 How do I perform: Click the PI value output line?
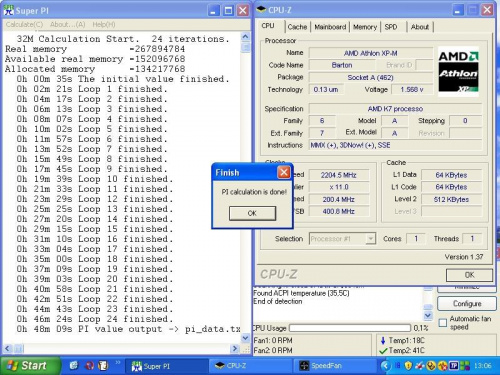[x=128, y=329]
